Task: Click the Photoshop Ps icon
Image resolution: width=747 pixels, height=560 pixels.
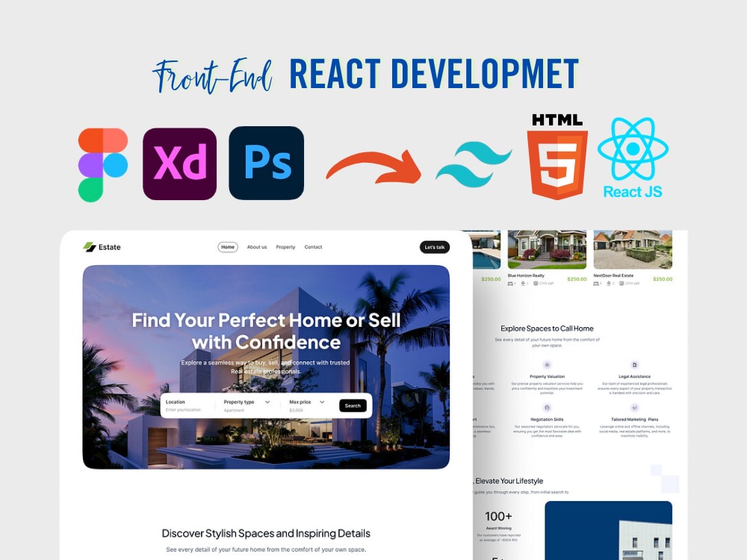Action: tap(267, 163)
